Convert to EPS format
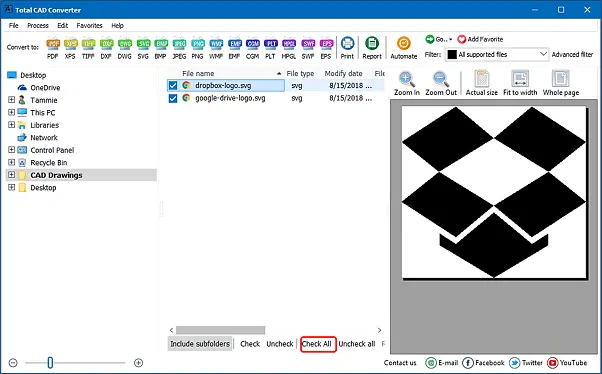 [326, 48]
